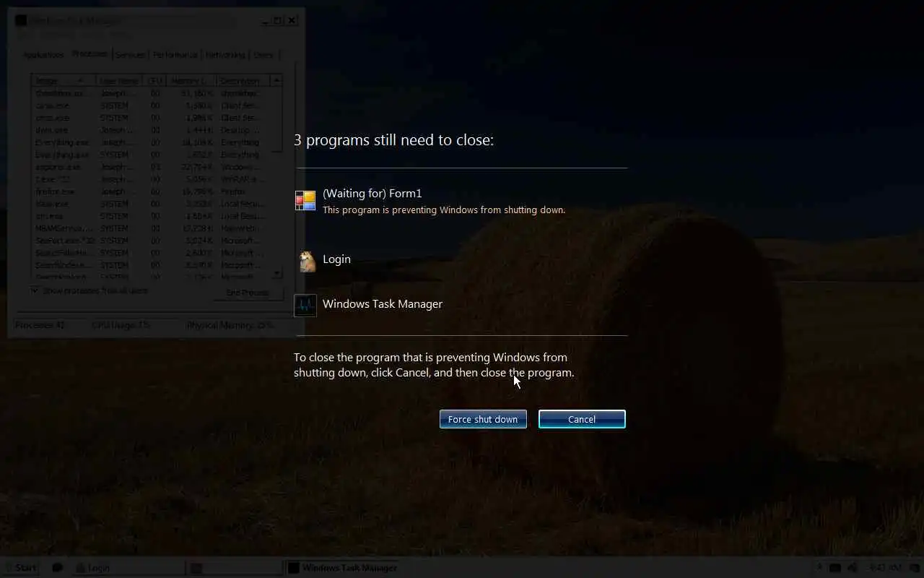
Task: Select the firefox.exe process row
Action: pos(152,191)
